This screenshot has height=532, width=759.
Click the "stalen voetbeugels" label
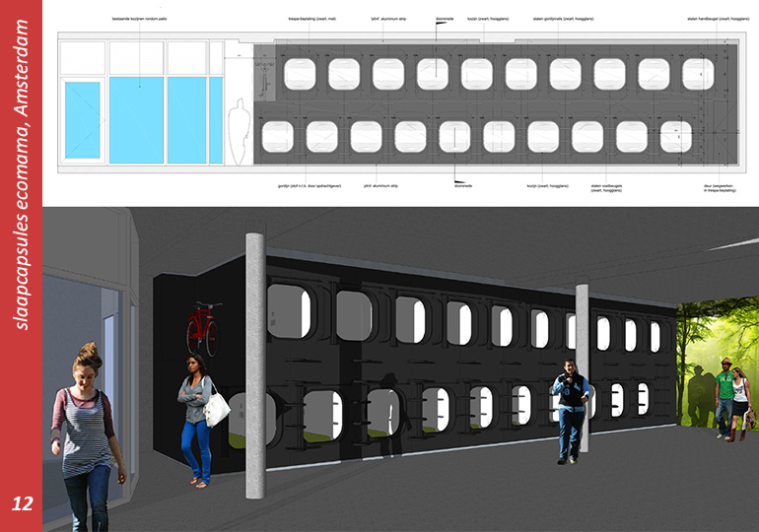(x=606, y=186)
